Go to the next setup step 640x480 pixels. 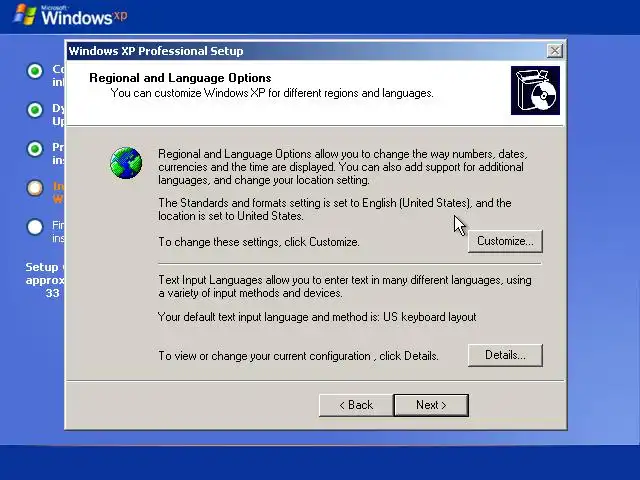tap(431, 405)
